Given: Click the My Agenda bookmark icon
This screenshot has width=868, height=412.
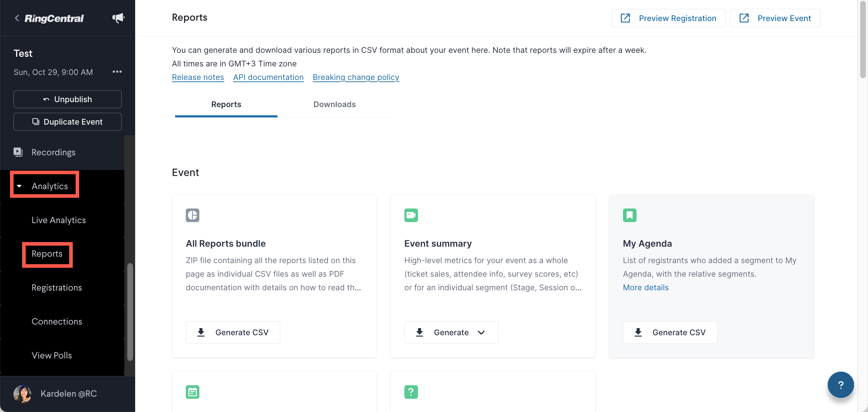Looking at the screenshot, I should point(630,215).
